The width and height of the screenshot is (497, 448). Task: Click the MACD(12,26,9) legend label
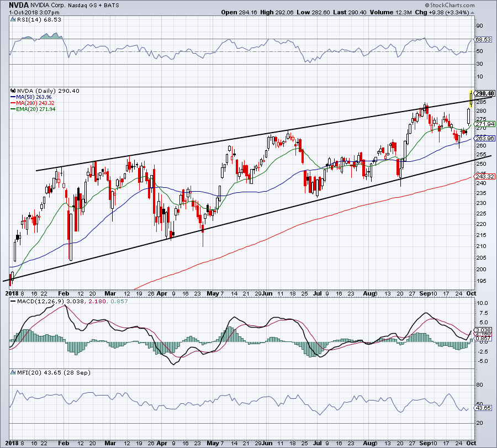pos(40,301)
